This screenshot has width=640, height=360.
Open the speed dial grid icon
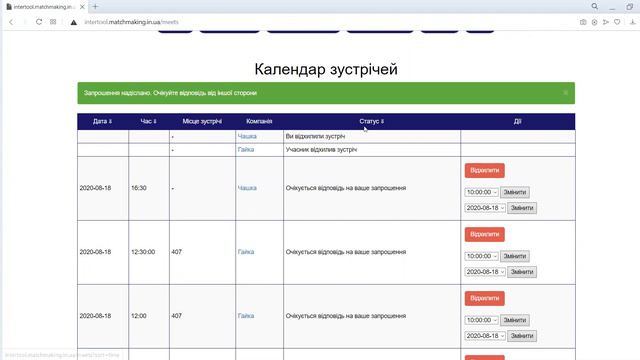(53, 22)
